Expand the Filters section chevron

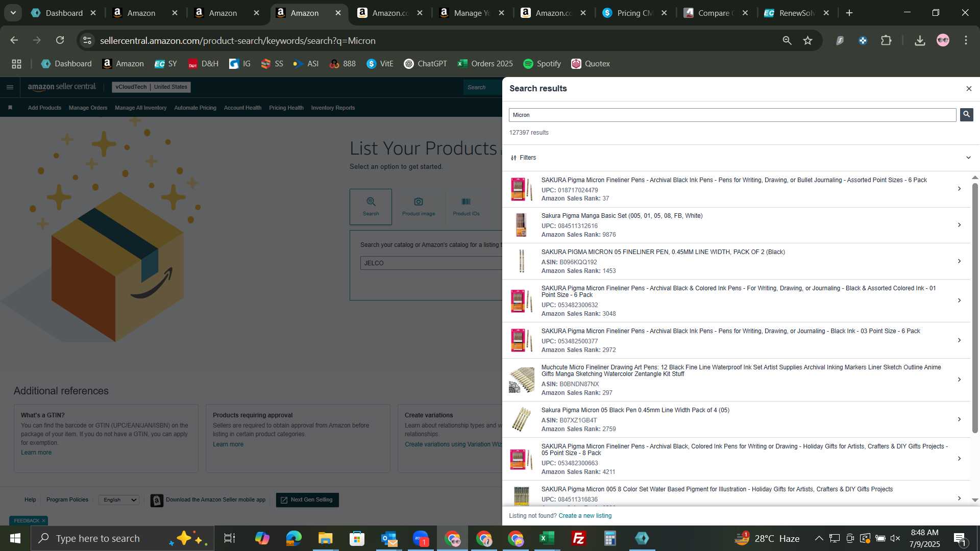[968, 158]
